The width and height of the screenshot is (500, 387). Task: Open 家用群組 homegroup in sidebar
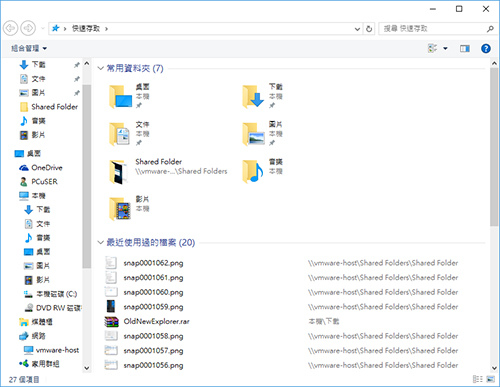pos(39,364)
